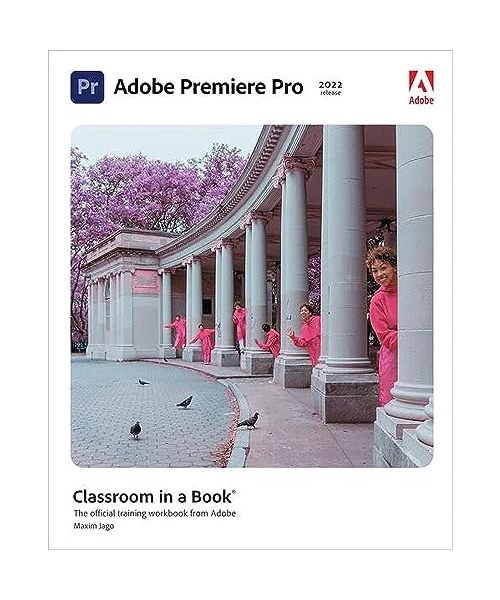Viewport: 500px width, 600px height.
Task: Select the Adobe wordmark under the red logo
Action: (x=421, y=100)
